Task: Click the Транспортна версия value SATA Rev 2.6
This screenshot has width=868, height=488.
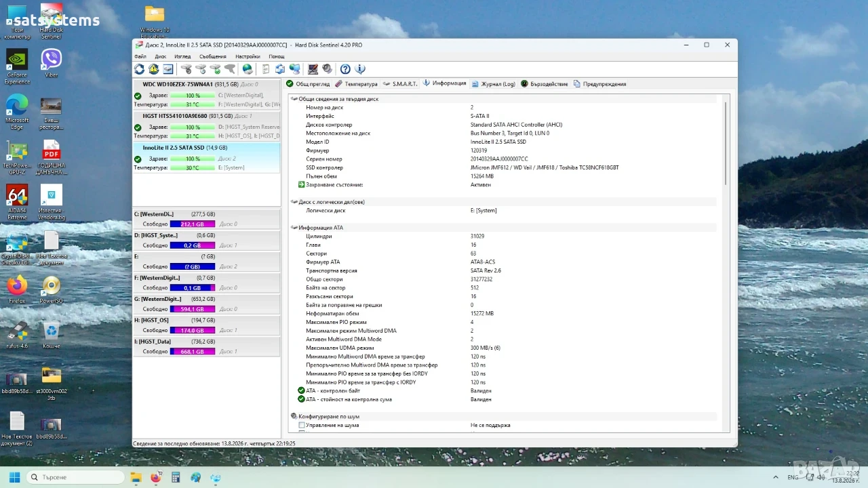Action: point(486,270)
